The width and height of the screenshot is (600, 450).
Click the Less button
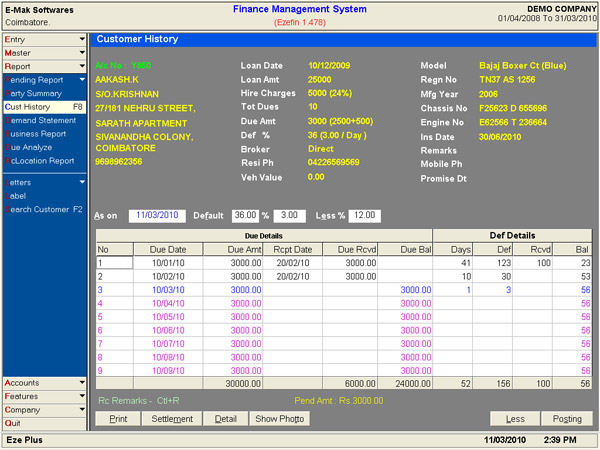point(515,419)
